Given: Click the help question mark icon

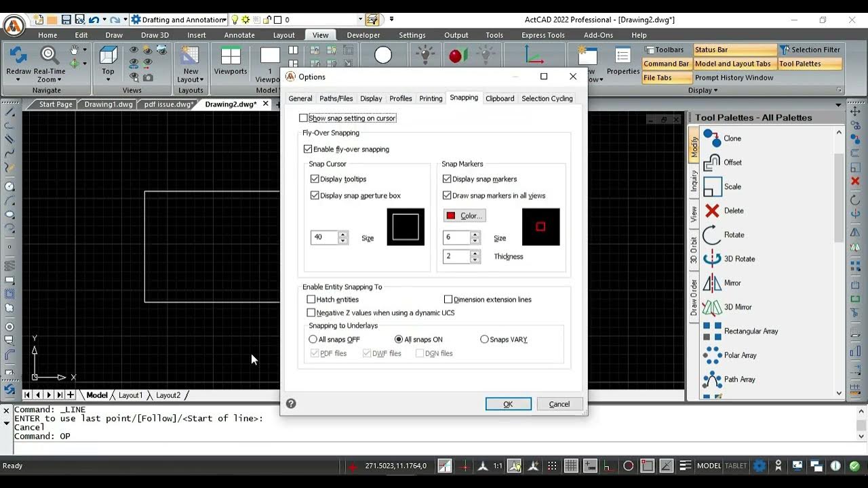Looking at the screenshot, I should point(291,403).
